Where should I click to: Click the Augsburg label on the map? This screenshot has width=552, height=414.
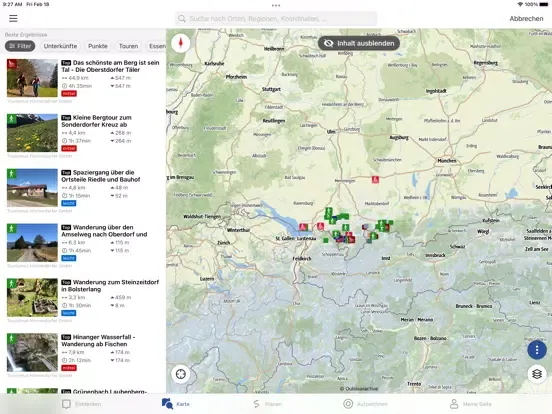399,137
